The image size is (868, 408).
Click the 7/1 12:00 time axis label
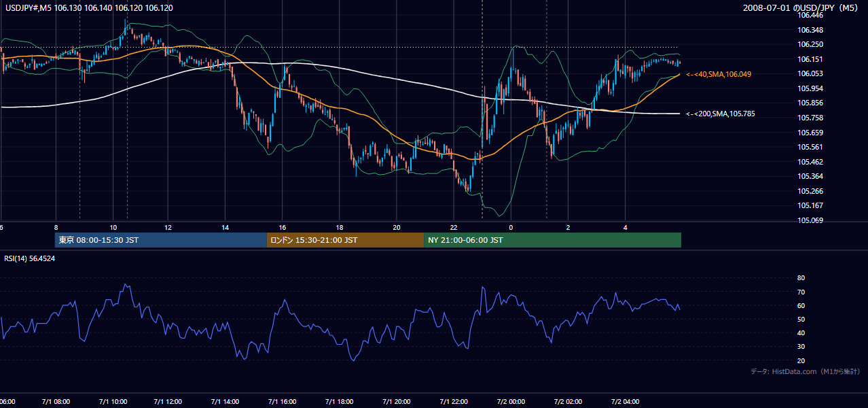169,401
